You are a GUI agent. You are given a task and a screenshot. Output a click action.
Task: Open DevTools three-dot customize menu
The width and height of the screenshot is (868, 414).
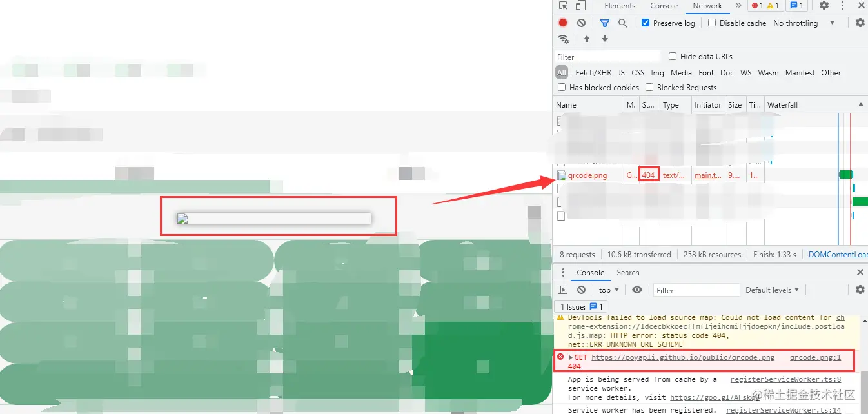click(x=842, y=6)
